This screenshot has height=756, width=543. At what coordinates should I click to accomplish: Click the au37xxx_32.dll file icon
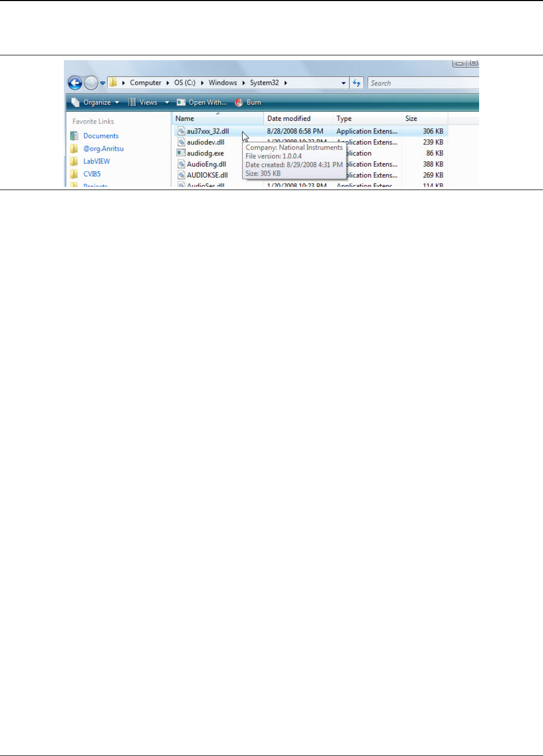tap(181, 131)
